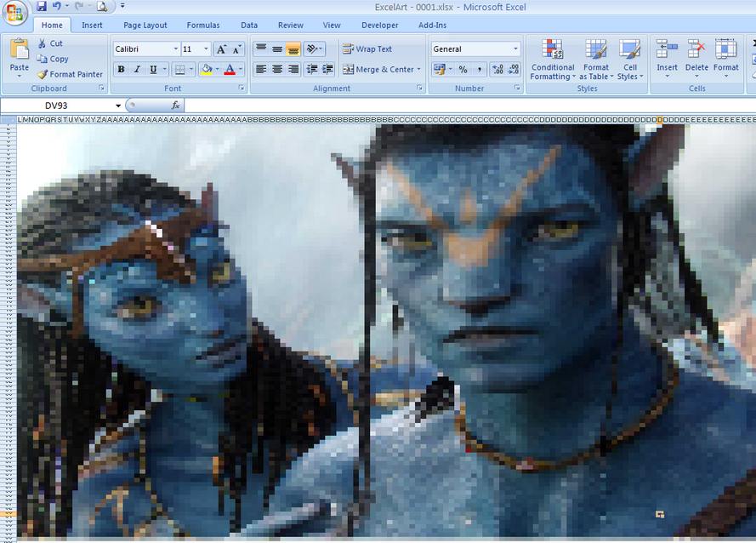
Task: Increase cell indent
Action: click(x=328, y=70)
